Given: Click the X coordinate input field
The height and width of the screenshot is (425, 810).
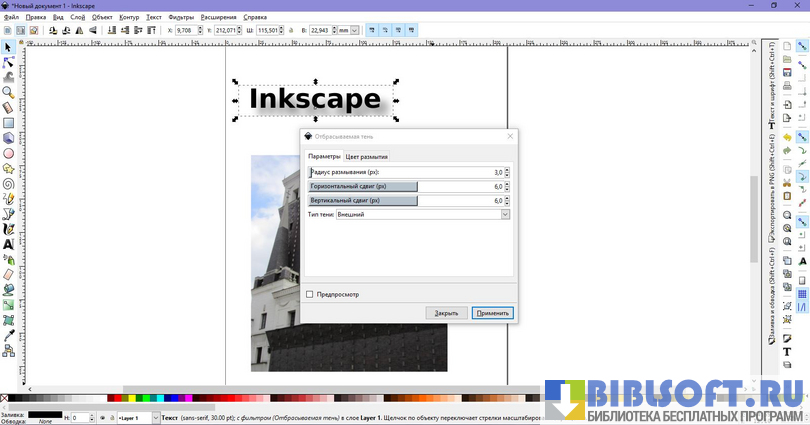Looking at the screenshot, I should point(192,30).
